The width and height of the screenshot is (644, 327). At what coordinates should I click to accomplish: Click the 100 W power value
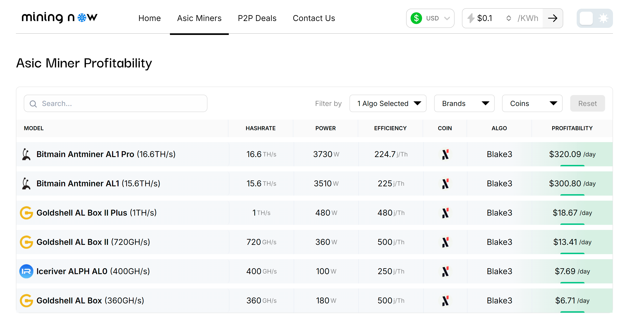pos(326,271)
